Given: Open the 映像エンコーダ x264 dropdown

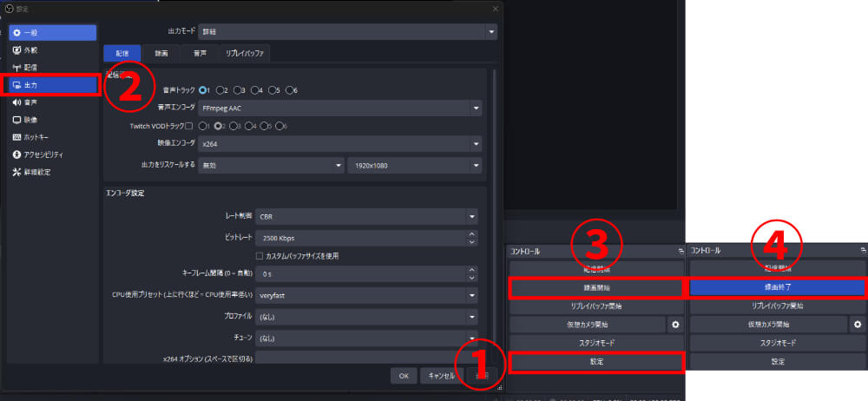Looking at the screenshot, I should pyautogui.click(x=340, y=144).
